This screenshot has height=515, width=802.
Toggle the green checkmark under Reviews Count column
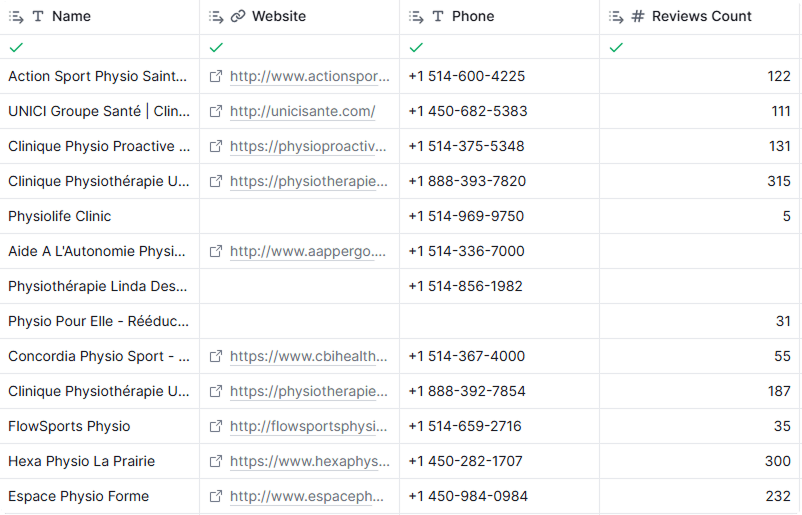tap(616, 47)
